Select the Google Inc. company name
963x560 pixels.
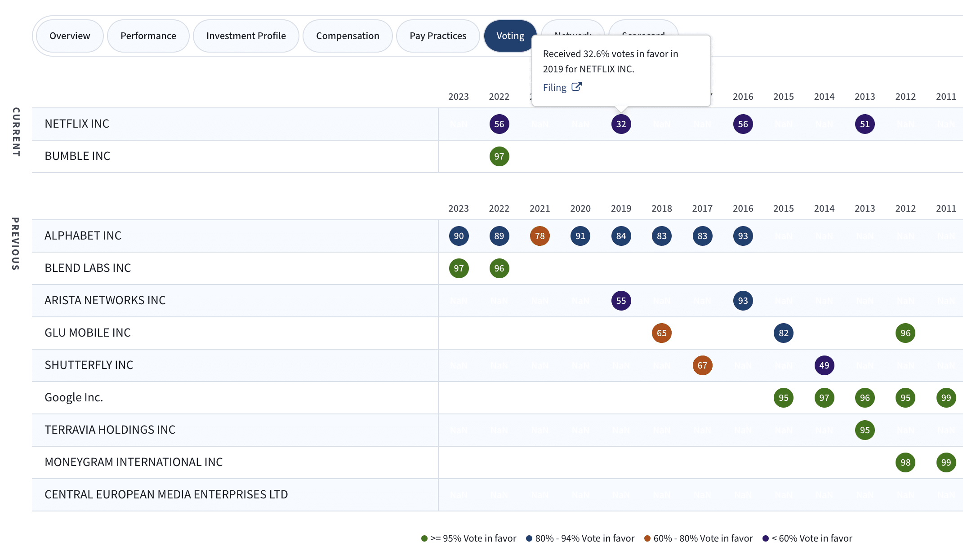coord(74,398)
